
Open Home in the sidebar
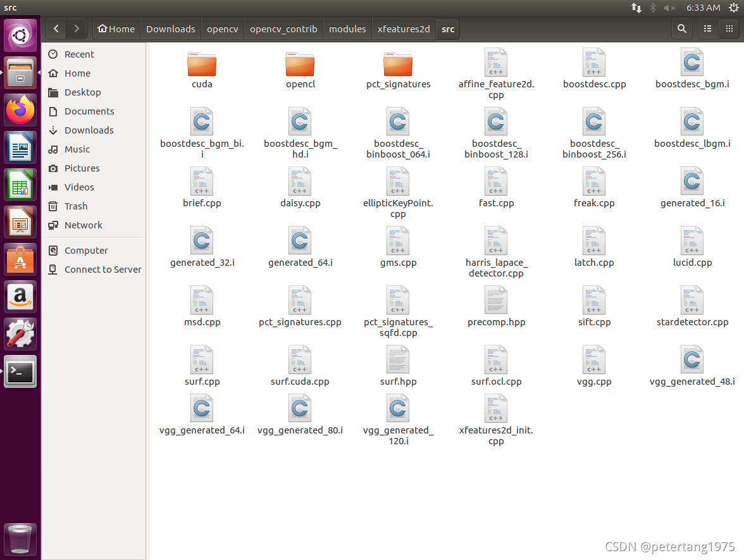tap(94, 73)
